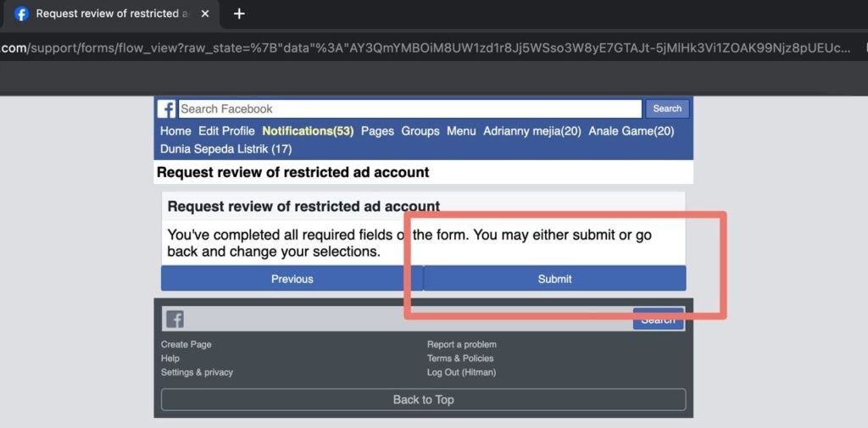Screen dimensions: 868x428
Task: Open Help link in the footer
Action: 170,359
